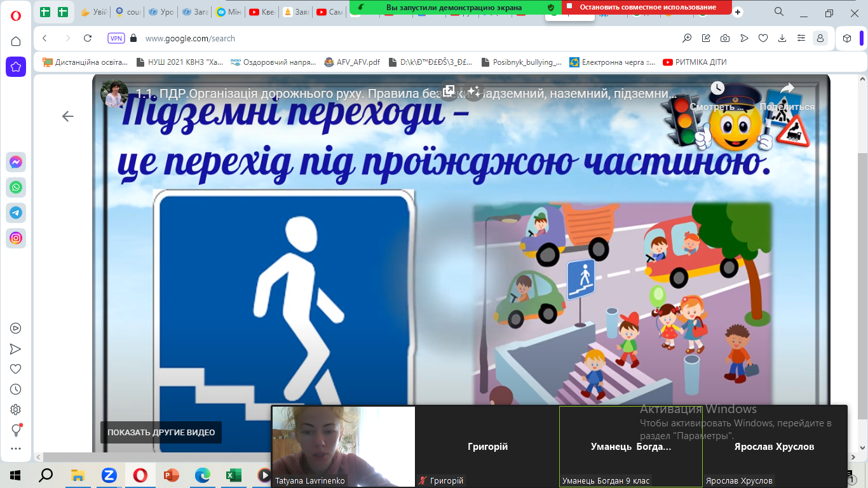Viewport: 868px width, 488px height.
Task: Switch to the 'Сам' YouTube tab
Action: click(x=330, y=12)
